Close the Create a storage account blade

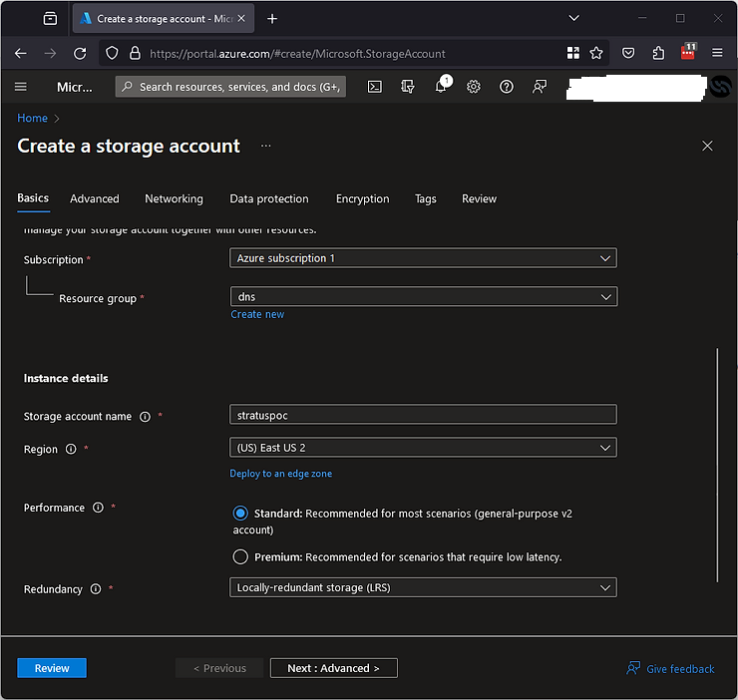tap(707, 146)
